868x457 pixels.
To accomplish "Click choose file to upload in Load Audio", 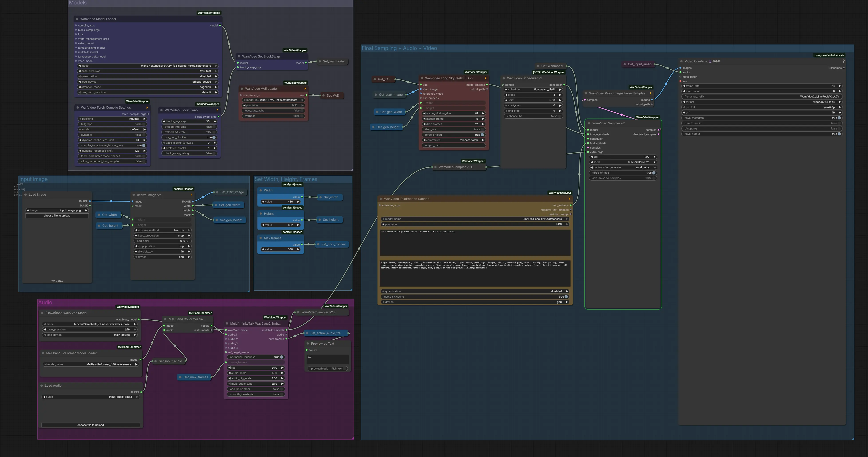I will coord(90,425).
